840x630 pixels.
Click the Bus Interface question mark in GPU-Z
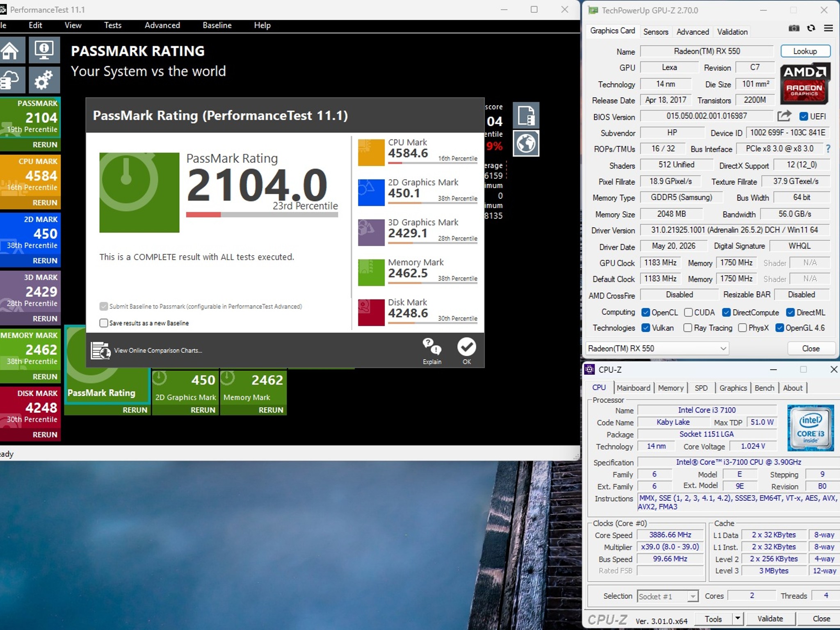coord(828,149)
